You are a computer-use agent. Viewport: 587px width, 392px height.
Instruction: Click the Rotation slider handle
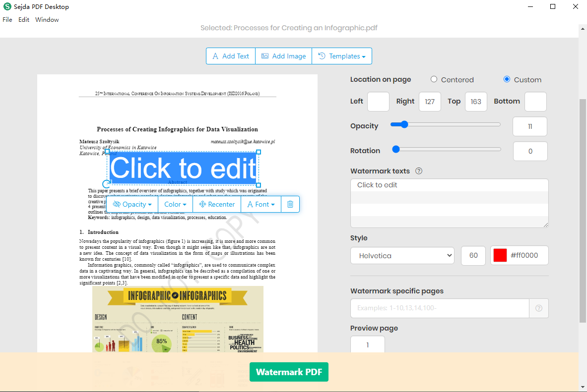(x=395, y=149)
